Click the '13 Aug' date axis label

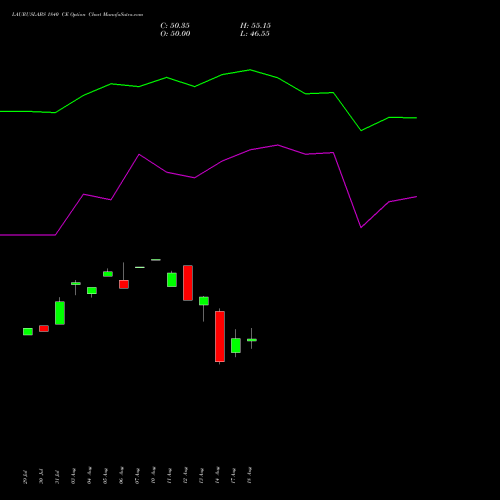coord(201,476)
